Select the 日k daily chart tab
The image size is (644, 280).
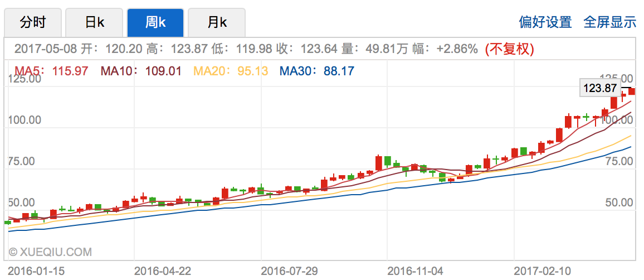[94, 23]
